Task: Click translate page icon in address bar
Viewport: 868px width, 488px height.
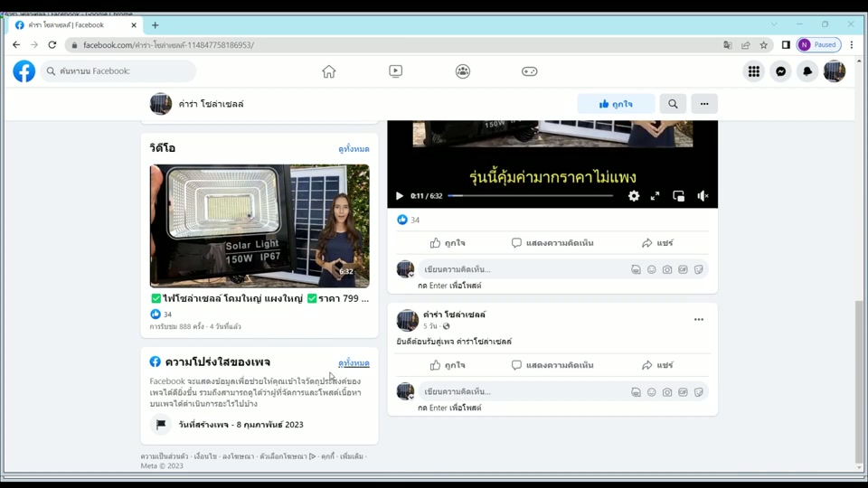Action: 727,45
